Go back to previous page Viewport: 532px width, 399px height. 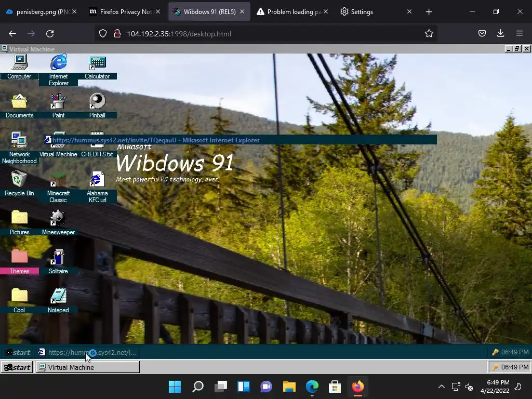(12, 34)
